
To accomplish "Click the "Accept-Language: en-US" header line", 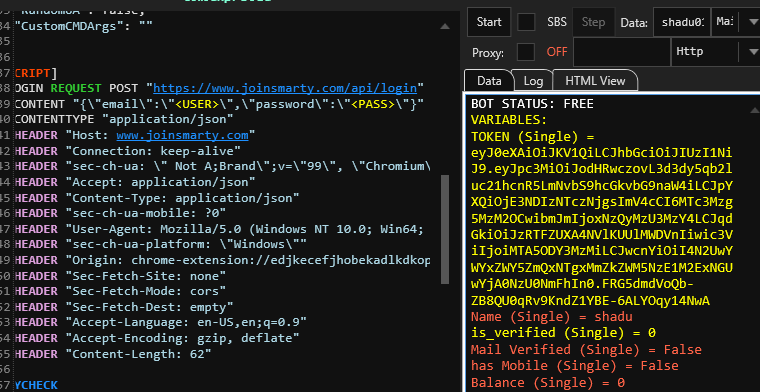I will [161, 322].
